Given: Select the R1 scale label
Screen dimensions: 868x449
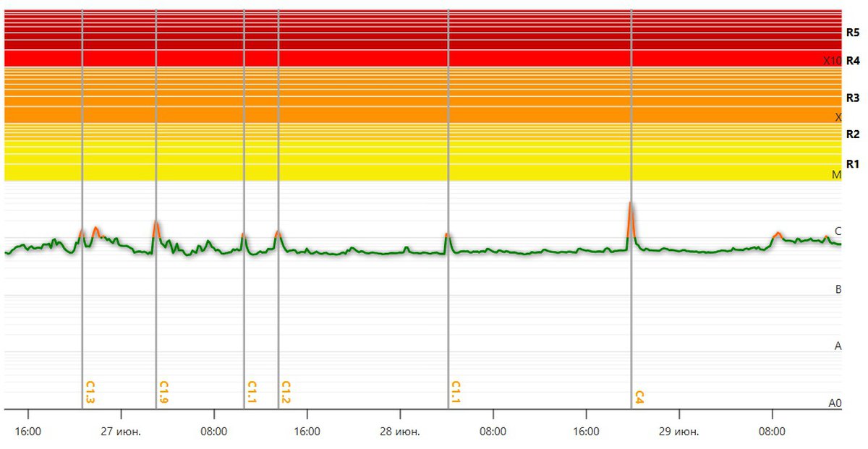Looking at the screenshot, I should point(852,163).
